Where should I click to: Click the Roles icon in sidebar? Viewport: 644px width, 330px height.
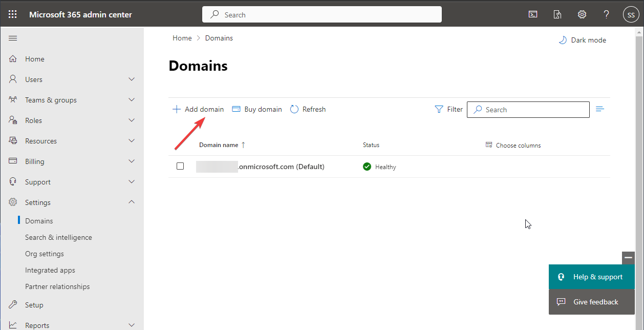[x=13, y=120]
